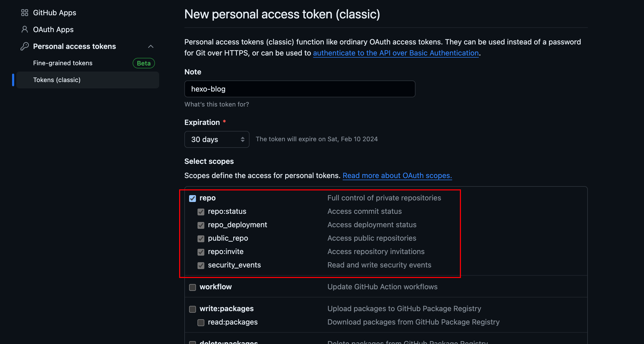Toggle the security_events checkbox
This screenshot has width=644, height=344.
(x=201, y=266)
